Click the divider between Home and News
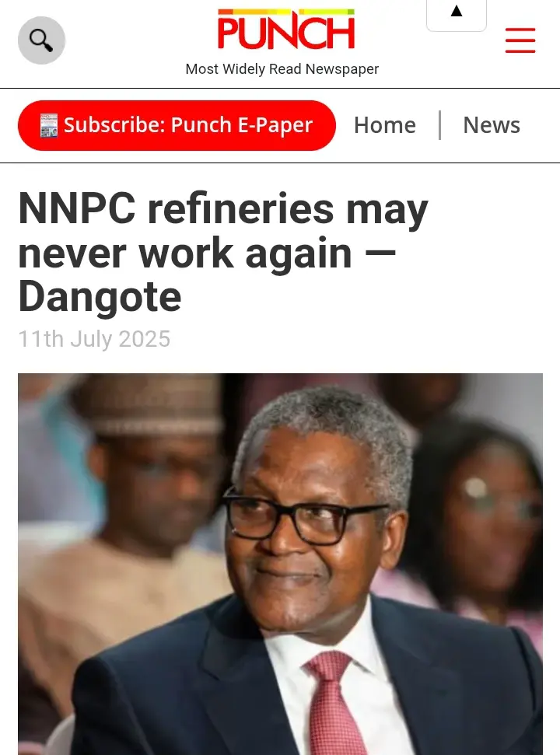The image size is (560, 755). [x=439, y=125]
